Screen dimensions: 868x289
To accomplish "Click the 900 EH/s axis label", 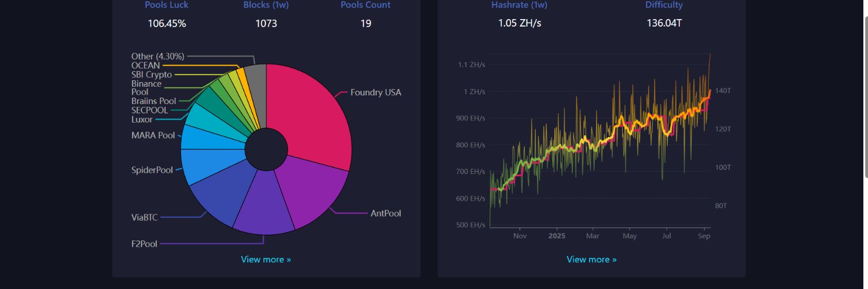I will point(470,118).
